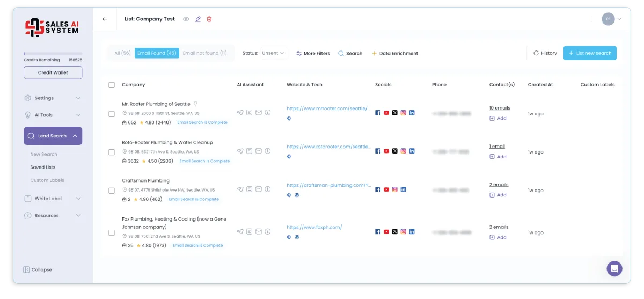The image size is (644, 299).
Task: Open the foxph.com website link
Action: pos(314,227)
